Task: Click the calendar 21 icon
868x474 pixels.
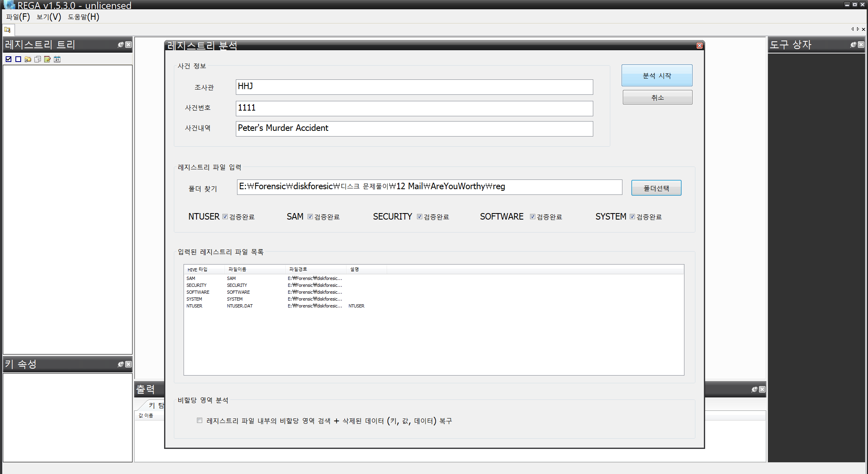Action: (57, 59)
